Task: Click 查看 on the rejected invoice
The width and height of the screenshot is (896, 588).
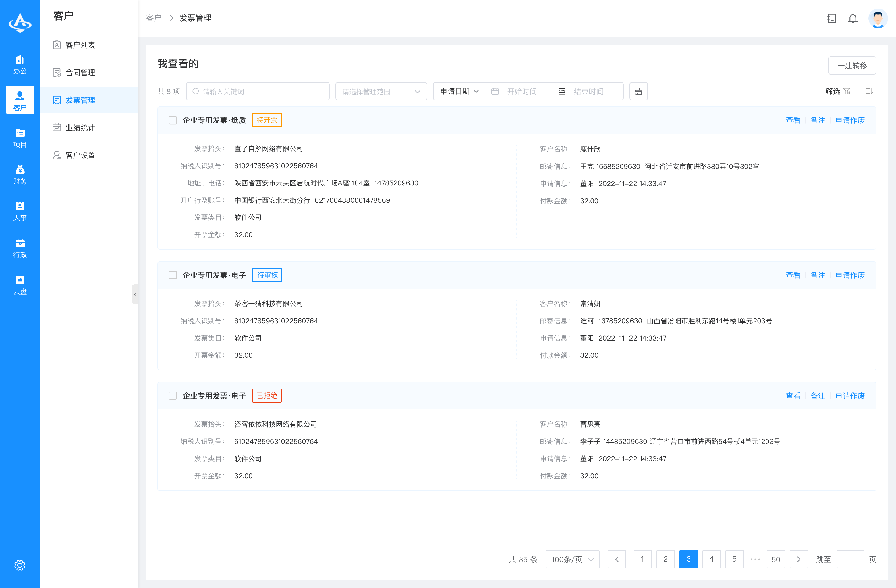Action: (793, 396)
